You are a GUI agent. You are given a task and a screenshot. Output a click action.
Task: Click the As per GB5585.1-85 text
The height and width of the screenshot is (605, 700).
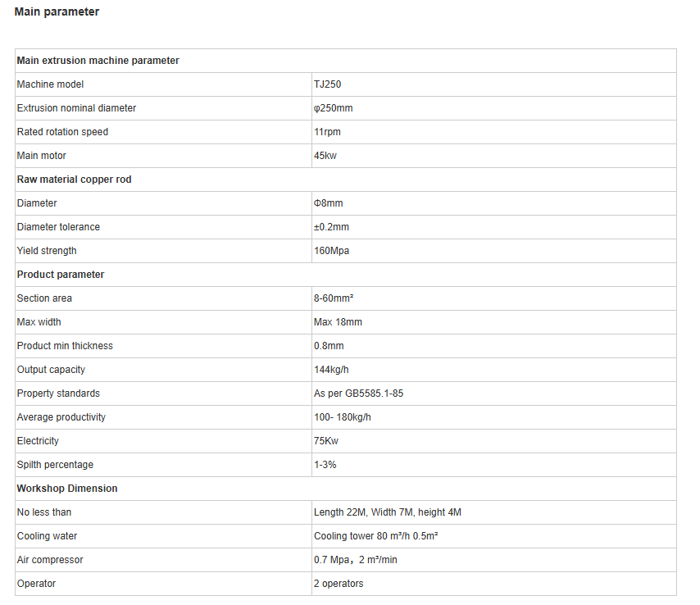(358, 393)
